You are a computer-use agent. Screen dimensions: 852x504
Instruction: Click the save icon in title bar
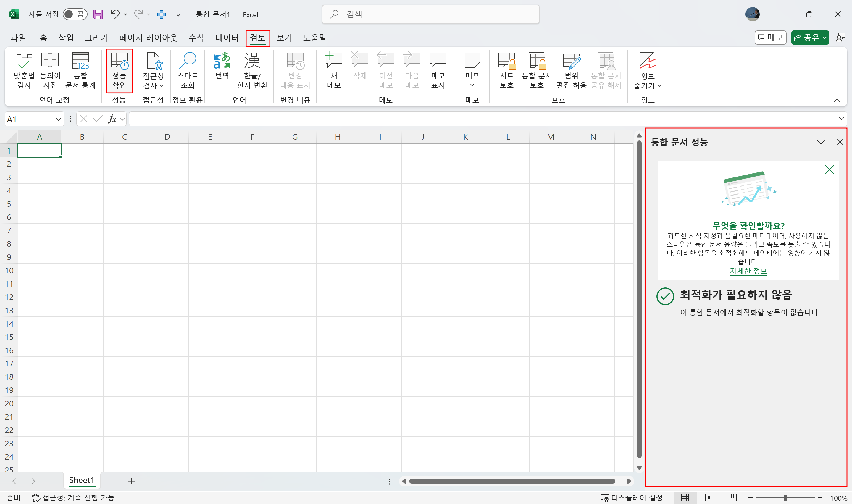pyautogui.click(x=98, y=14)
